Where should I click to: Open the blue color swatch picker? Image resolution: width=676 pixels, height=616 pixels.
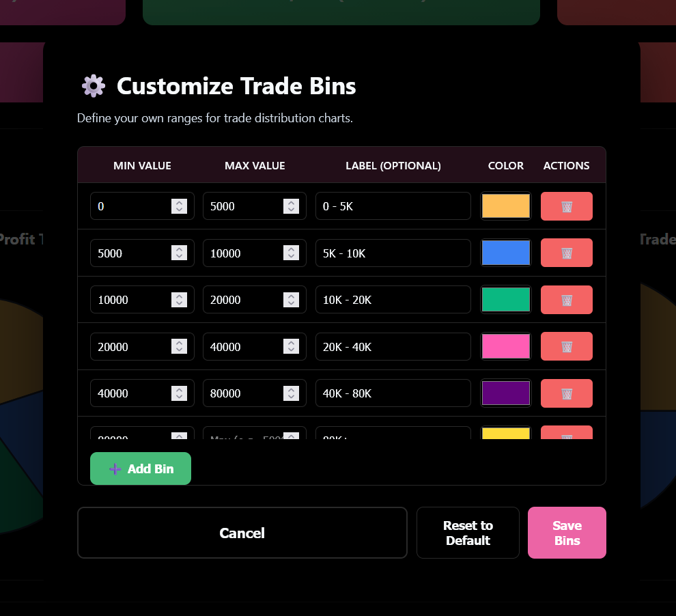point(506,253)
